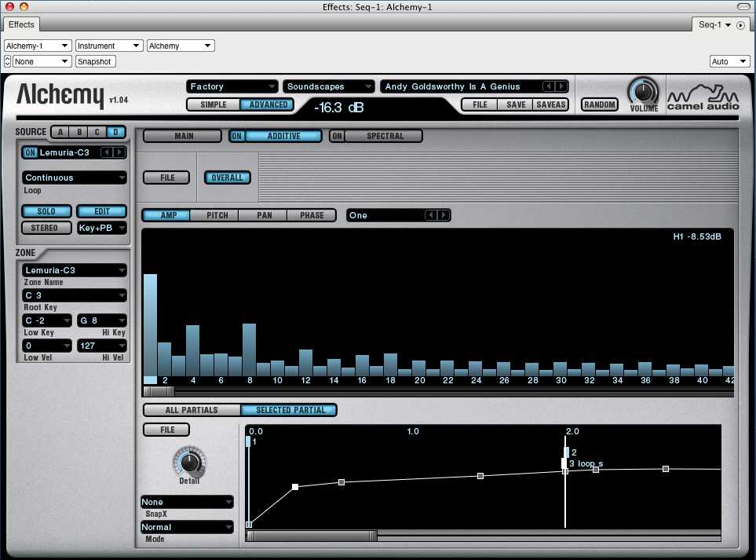This screenshot has height=560, width=756.
Task: Select the SELECTED PARTIAL tab
Action: (289, 410)
